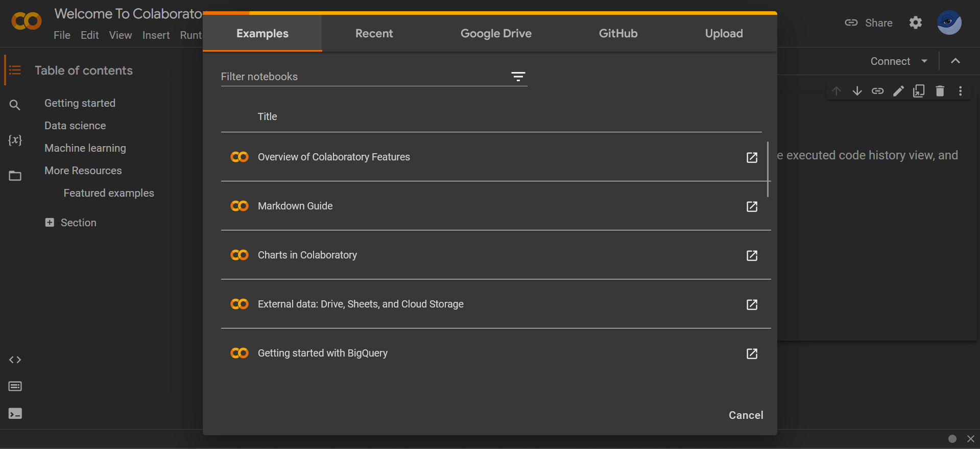Open the search (find and replace) sidebar icon
The width and height of the screenshot is (980, 449).
15,105
